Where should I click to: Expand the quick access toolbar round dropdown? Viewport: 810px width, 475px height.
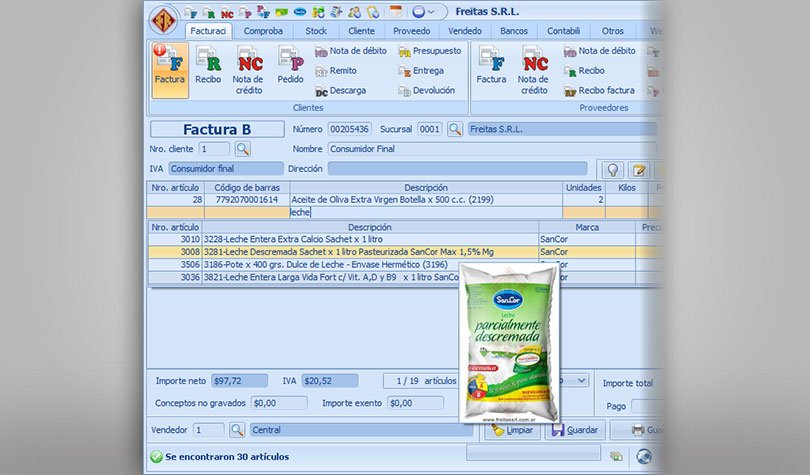coord(423,11)
